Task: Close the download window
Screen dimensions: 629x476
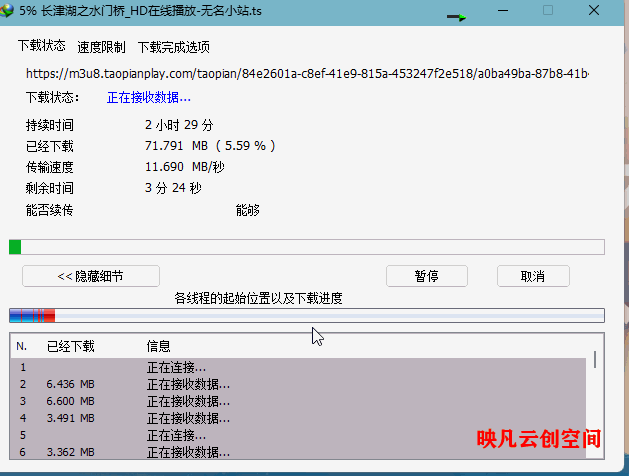Action: coord(594,10)
